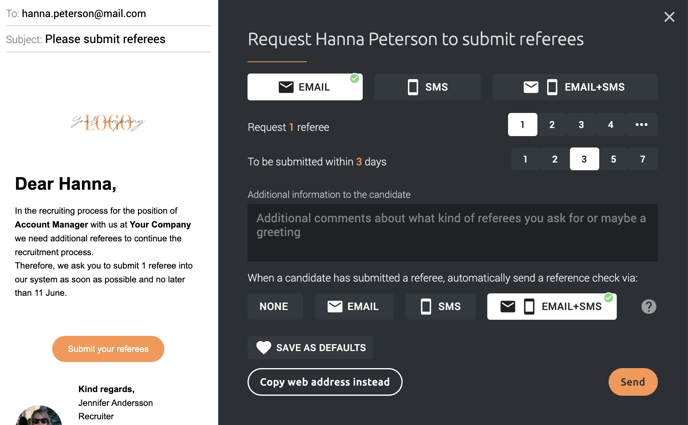Set number of referees to 2
688x425 pixels.
click(x=552, y=125)
